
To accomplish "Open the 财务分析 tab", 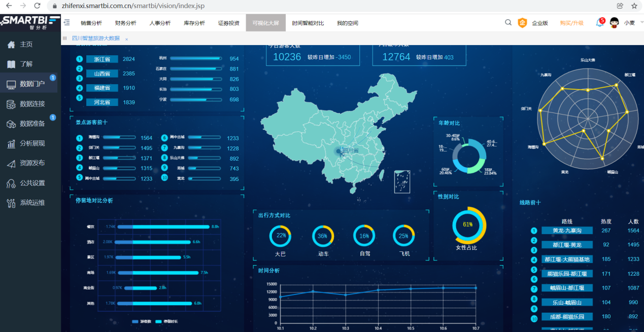I will coord(125,23).
